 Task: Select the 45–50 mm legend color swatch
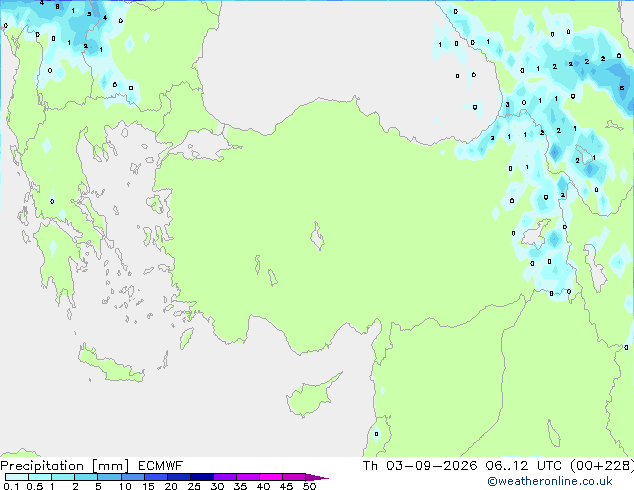tap(294, 477)
